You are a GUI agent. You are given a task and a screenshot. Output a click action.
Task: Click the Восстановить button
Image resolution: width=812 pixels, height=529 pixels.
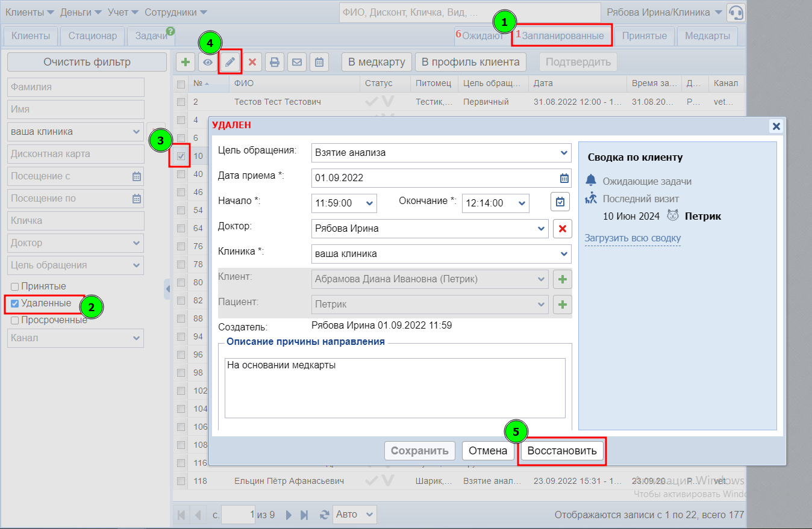pos(561,451)
